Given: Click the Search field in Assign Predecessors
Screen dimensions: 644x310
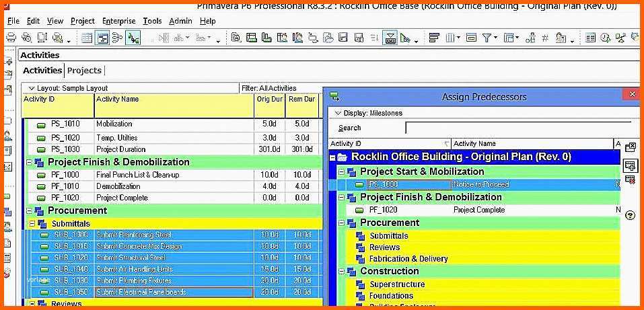Looking at the screenshot, I should (517, 128).
